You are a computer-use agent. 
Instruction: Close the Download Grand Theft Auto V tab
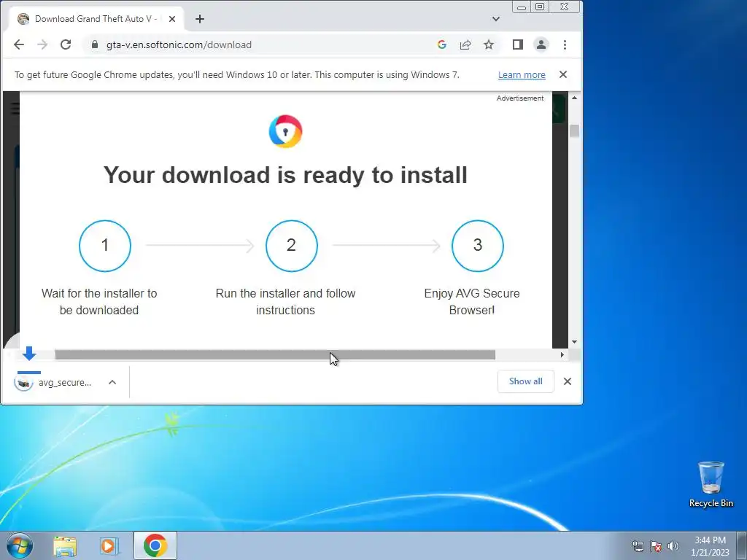tap(172, 19)
